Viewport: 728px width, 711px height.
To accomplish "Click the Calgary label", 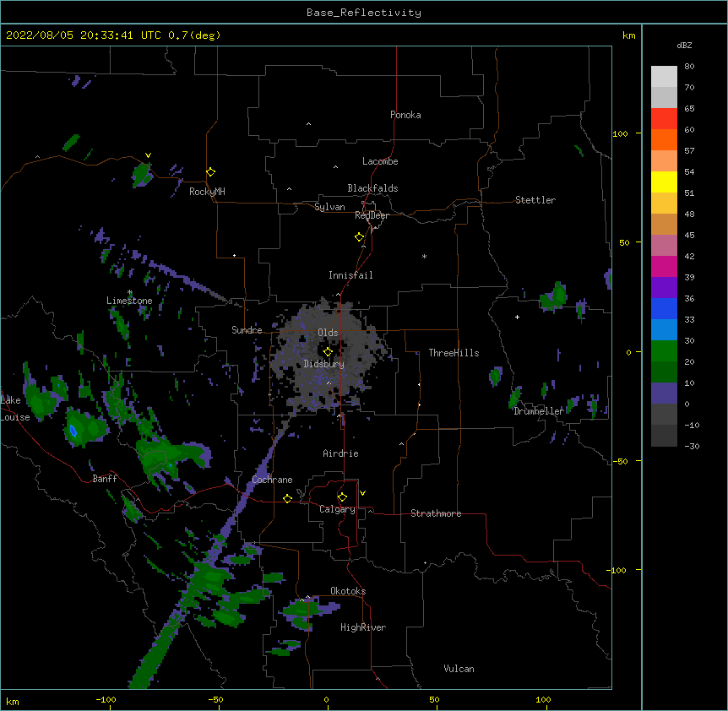I will pos(337,509).
